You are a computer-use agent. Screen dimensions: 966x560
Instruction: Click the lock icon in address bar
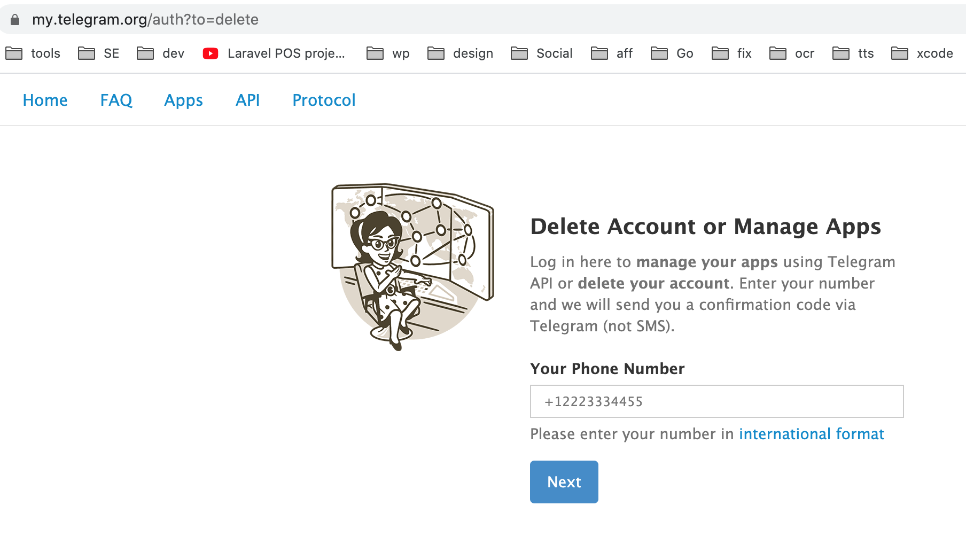coord(15,20)
